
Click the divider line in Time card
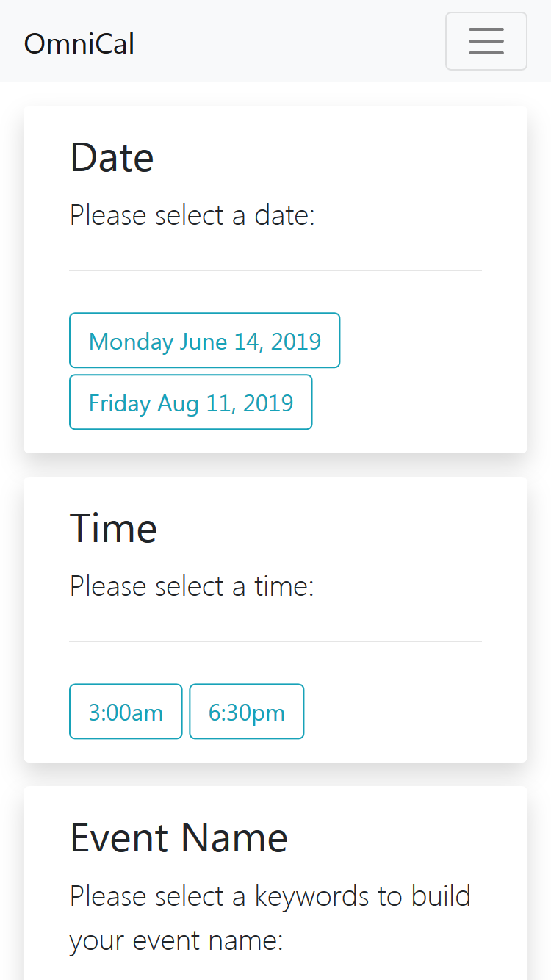[x=275, y=641]
